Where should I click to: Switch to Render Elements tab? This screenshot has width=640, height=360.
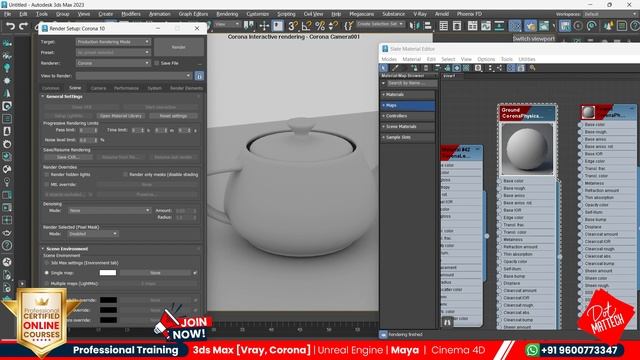click(x=186, y=88)
